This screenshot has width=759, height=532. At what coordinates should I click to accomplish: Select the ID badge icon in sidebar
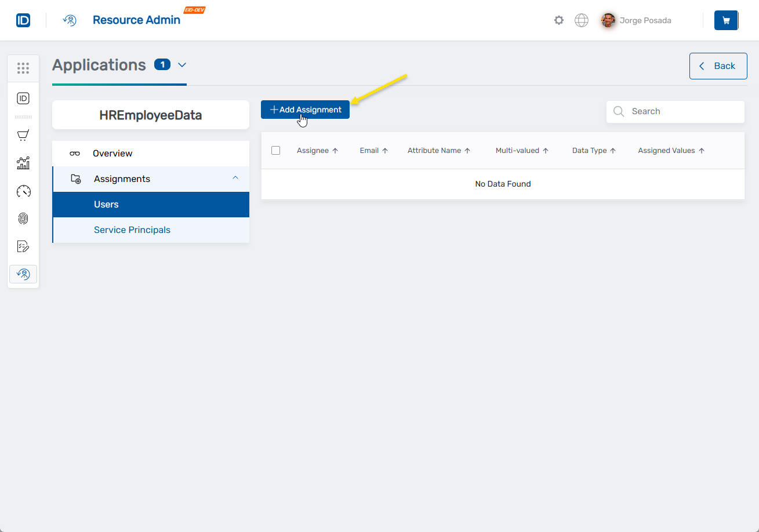pos(23,98)
